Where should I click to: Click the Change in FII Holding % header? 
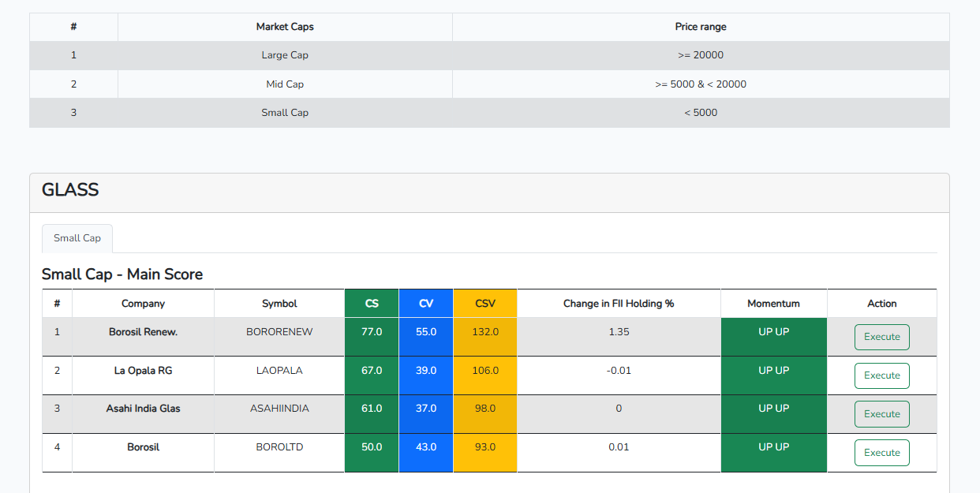point(619,304)
